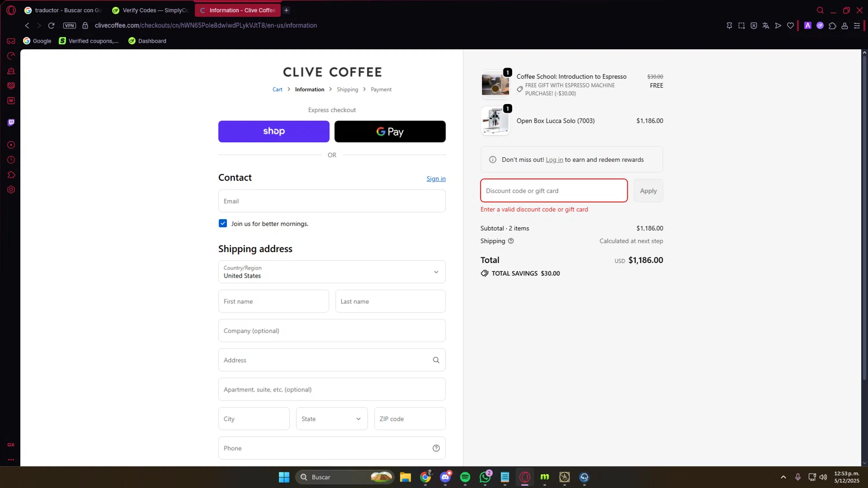Viewport: 868px width, 488px height.
Task: Click the City field
Action: tap(254, 419)
